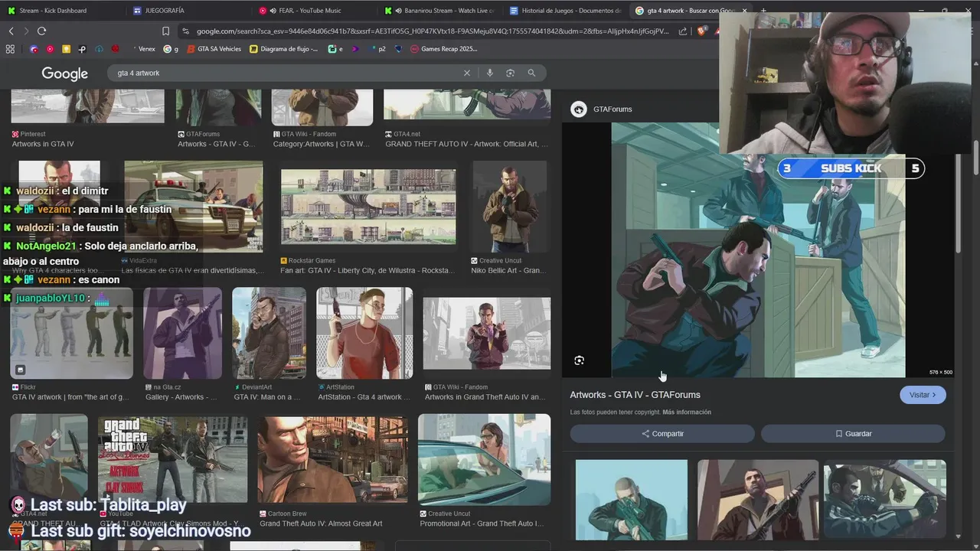Open Liberty City fan art by Rockstar Games

368,207
